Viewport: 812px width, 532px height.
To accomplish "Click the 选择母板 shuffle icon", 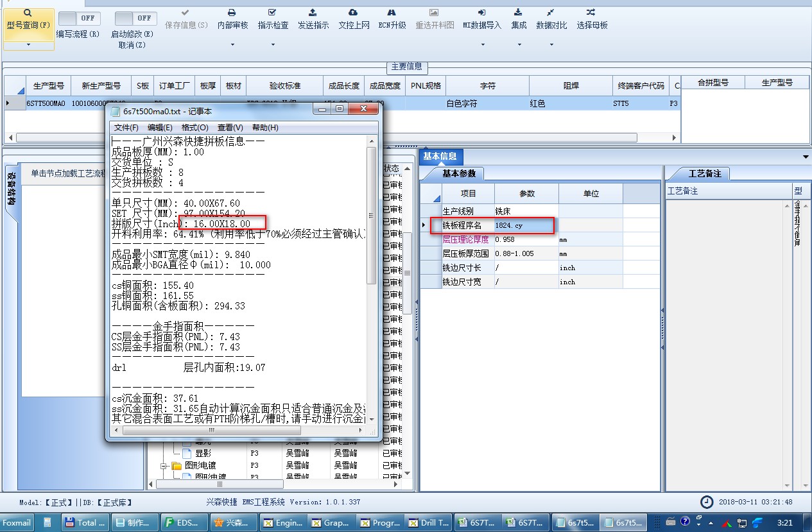I will 591,13.
